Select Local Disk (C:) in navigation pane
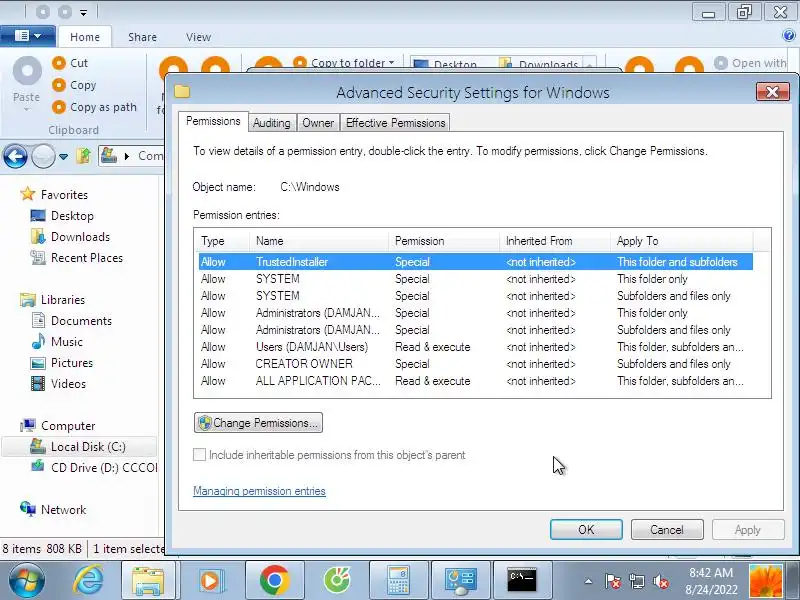 pyautogui.click(x=79, y=446)
